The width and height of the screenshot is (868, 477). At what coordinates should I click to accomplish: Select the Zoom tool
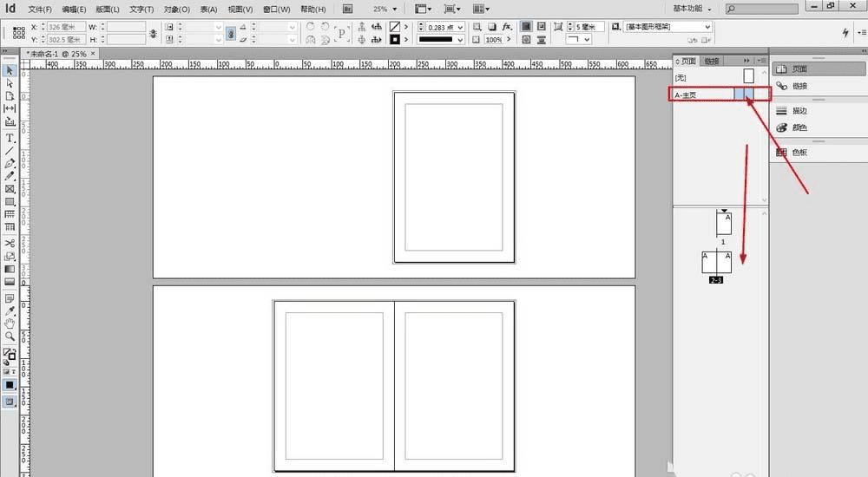[10, 337]
